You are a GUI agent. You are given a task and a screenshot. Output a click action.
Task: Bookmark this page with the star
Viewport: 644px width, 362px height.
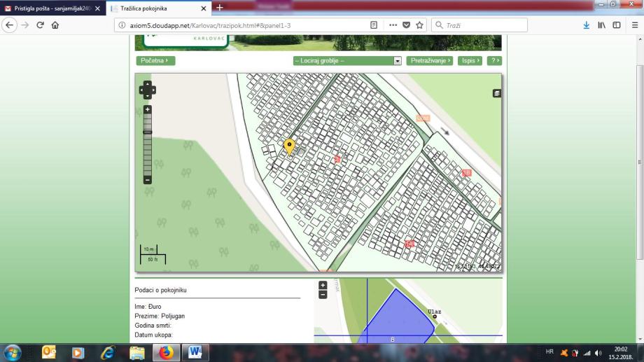(x=419, y=25)
